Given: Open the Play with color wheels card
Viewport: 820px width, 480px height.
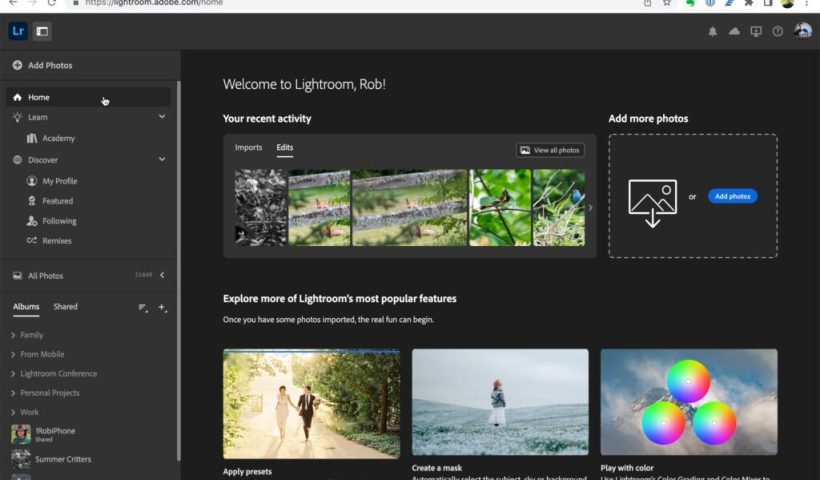Looking at the screenshot, I should pos(688,402).
